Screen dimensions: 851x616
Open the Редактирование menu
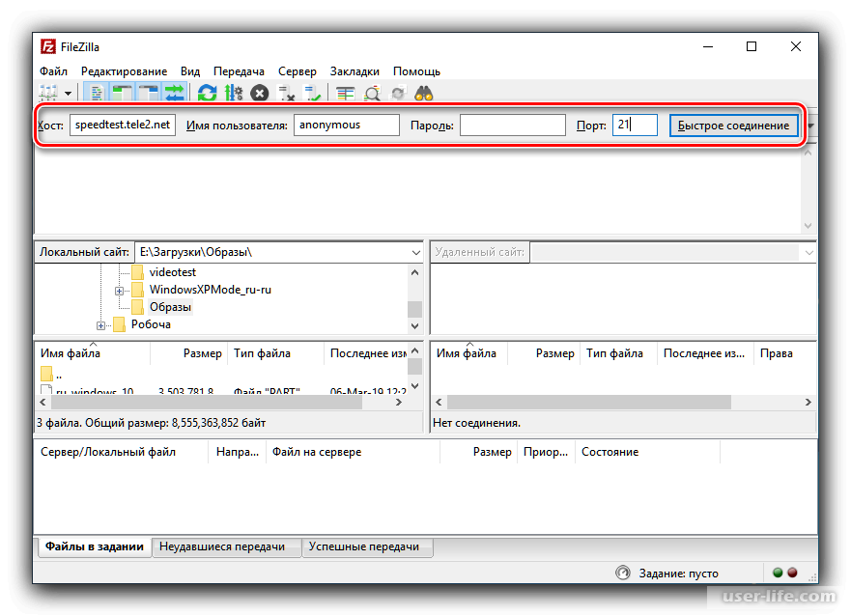coord(124,71)
